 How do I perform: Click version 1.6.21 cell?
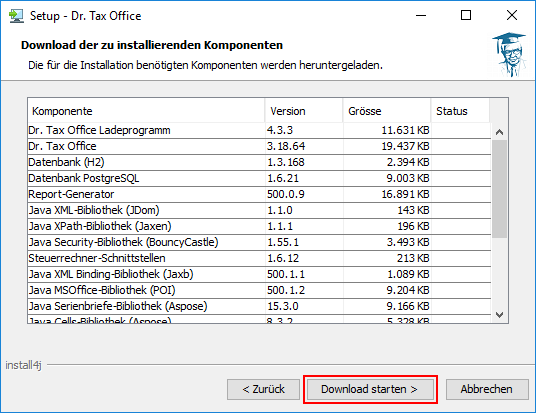[304, 178]
